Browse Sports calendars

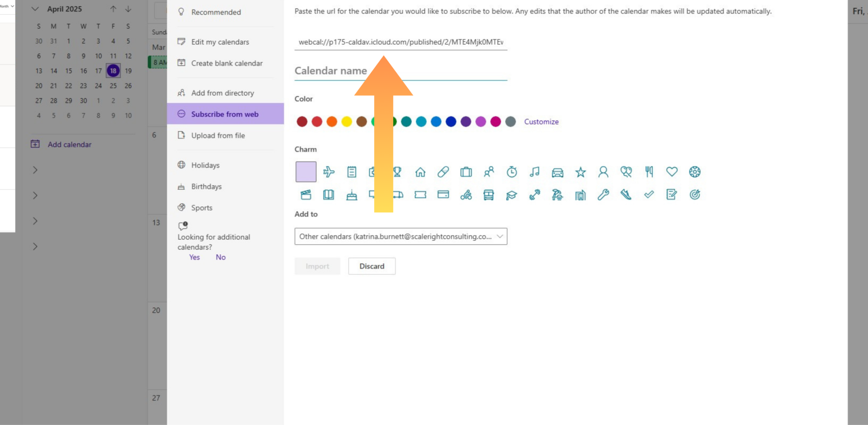click(225, 208)
